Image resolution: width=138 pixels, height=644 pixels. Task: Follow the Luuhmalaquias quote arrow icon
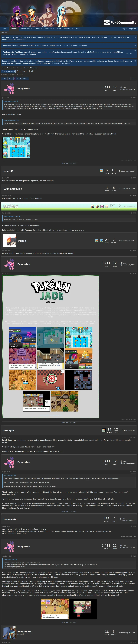click(x=20, y=216)
